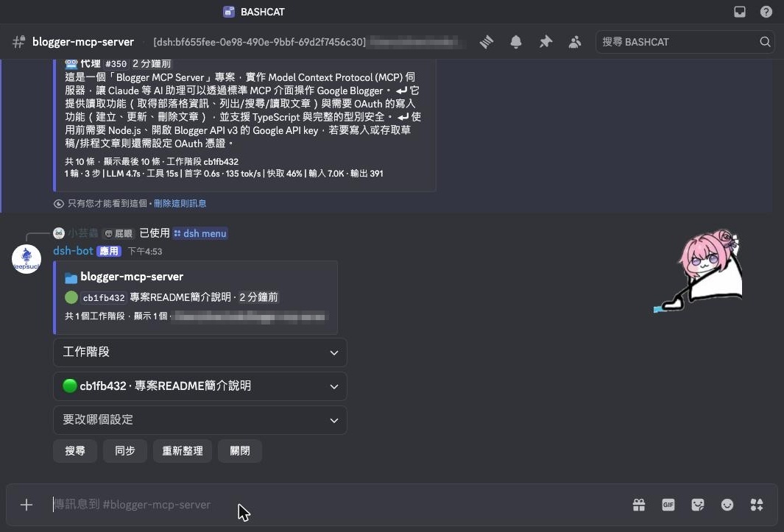Click the 共 1 個工作階段 text
The image size is (784, 532).
(x=95, y=316)
